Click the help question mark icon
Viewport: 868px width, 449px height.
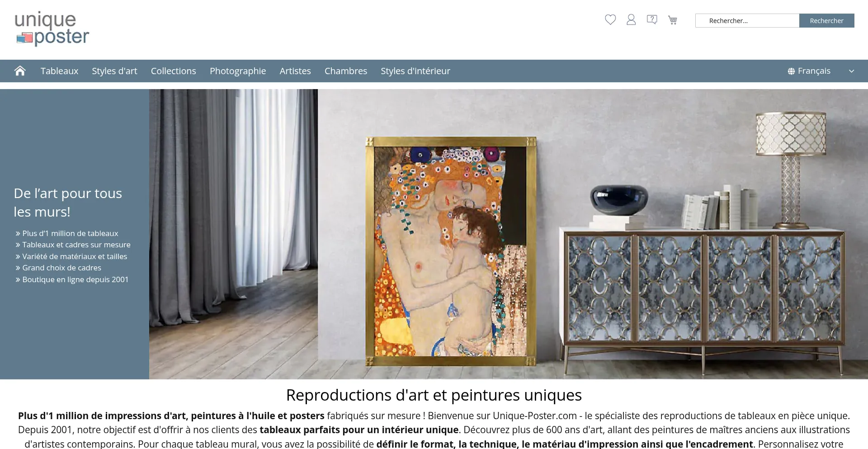point(652,19)
